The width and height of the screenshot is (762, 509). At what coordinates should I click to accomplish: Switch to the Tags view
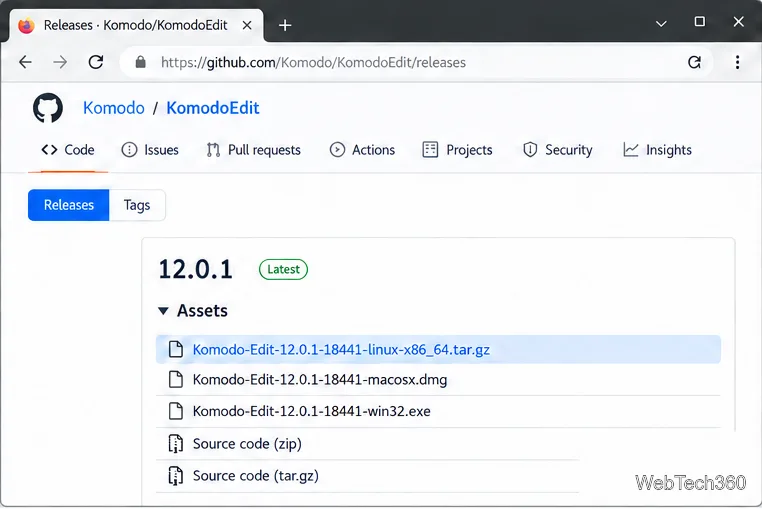click(137, 205)
